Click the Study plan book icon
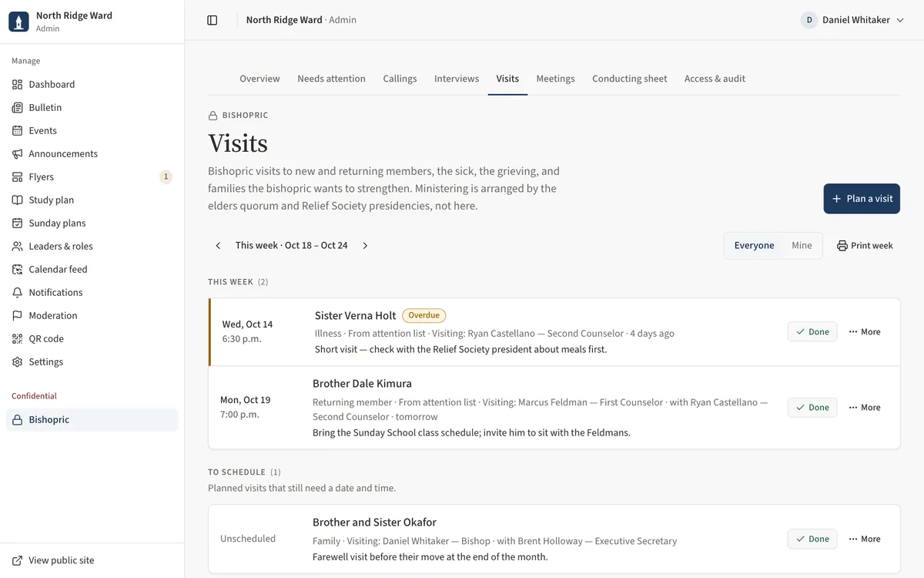 pos(17,200)
